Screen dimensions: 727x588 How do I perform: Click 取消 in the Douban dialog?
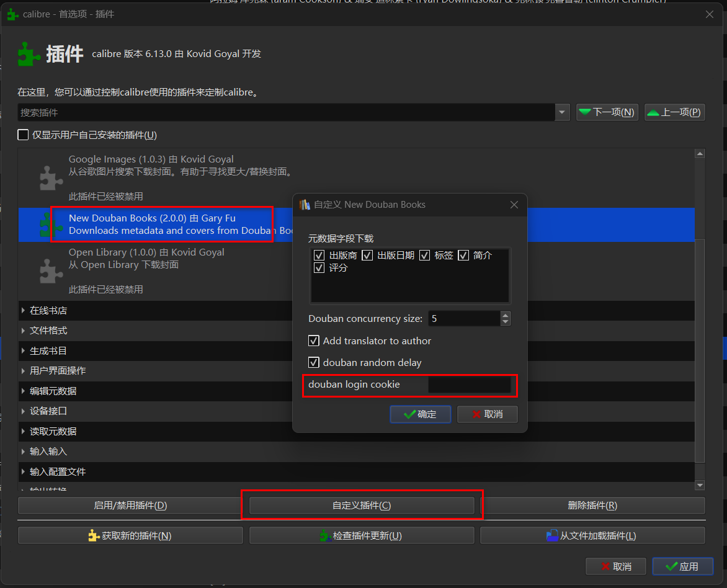click(x=488, y=414)
